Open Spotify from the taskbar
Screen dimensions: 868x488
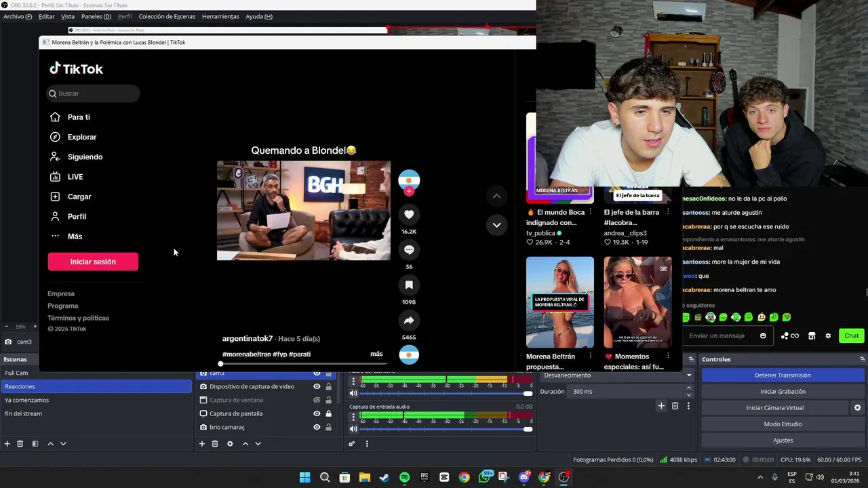pyautogui.click(x=404, y=477)
